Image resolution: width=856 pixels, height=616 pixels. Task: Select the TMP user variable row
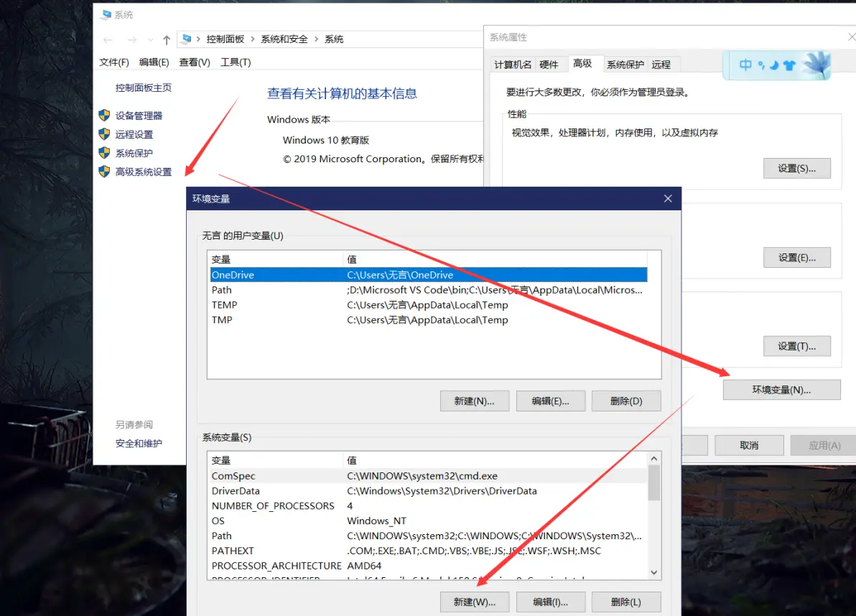point(429,319)
